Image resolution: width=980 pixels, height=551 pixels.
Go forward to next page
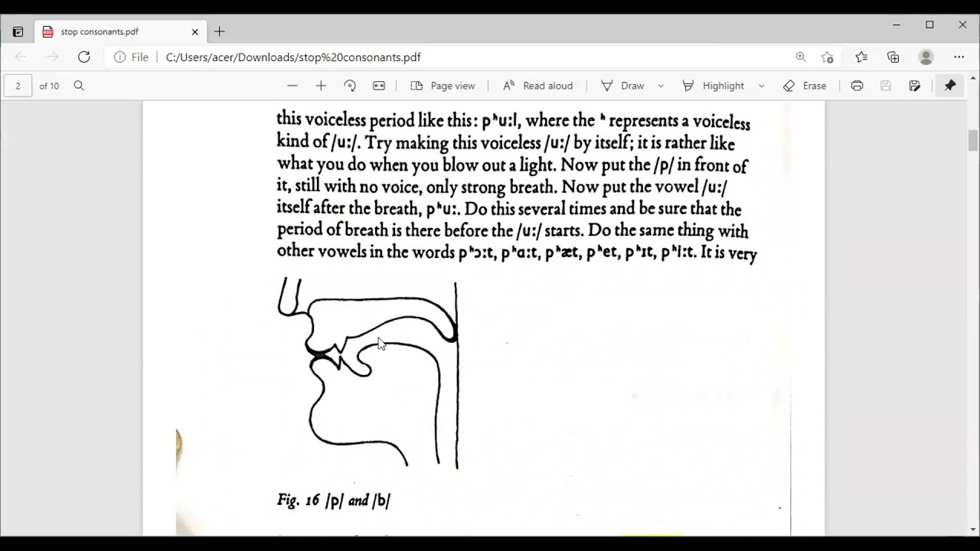click(52, 57)
